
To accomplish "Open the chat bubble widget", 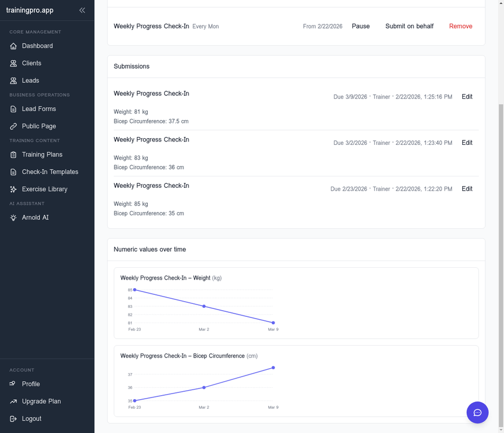I will point(478,412).
